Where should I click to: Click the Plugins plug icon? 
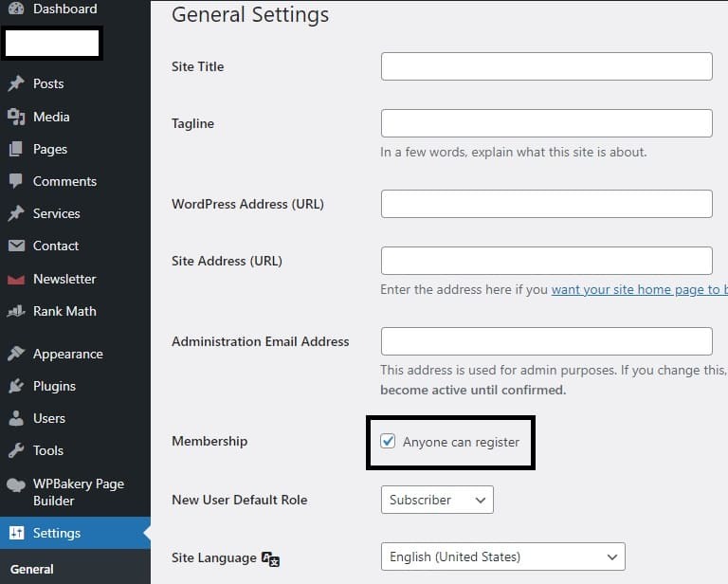15,386
